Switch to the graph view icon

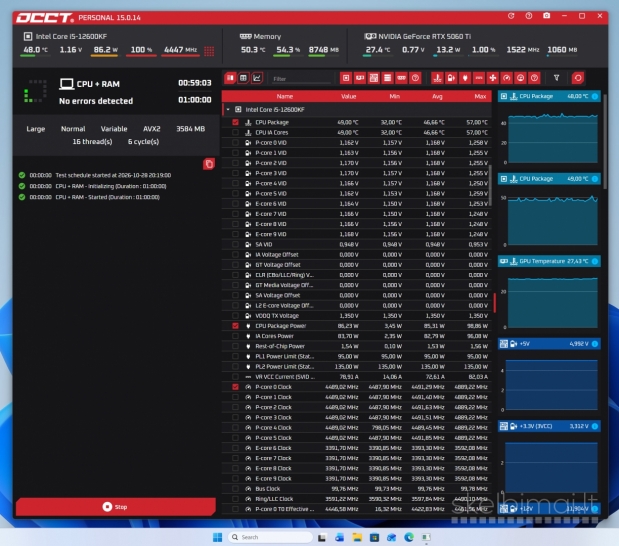257,78
